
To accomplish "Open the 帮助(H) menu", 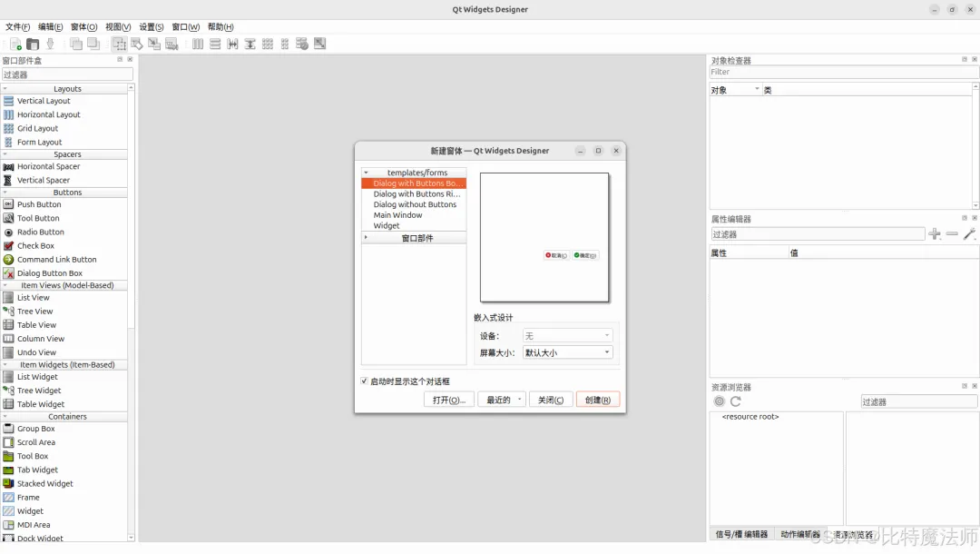I will [x=220, y=27].
